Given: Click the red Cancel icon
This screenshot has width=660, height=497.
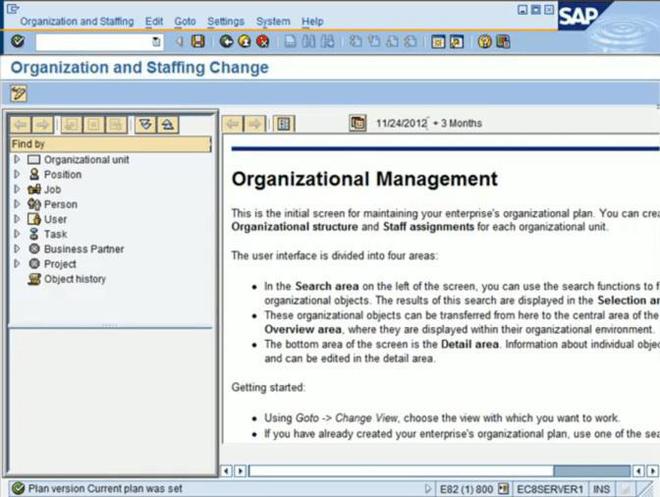Looking at the screenshot, I should (x=263, y=41).
